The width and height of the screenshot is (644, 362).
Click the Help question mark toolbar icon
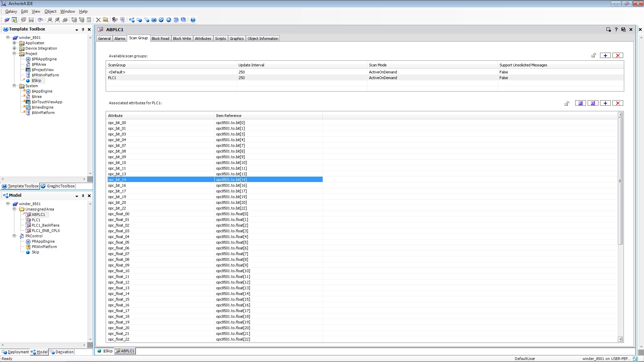click(193, 20)
